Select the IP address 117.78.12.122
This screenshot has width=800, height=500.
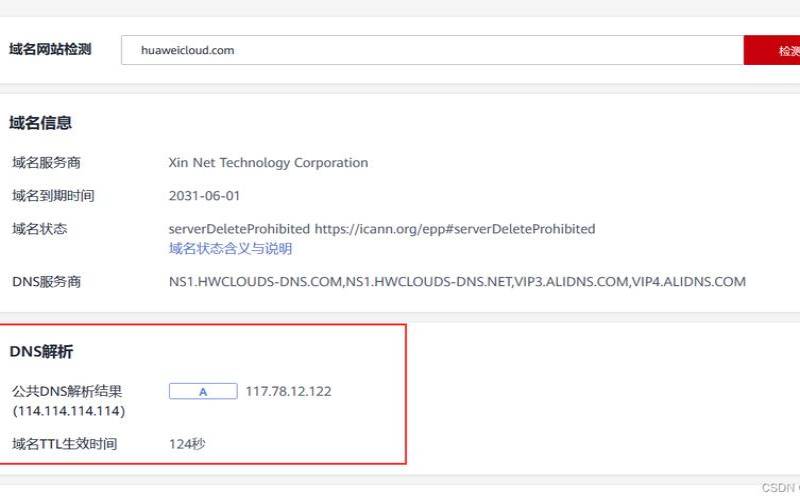[x=288, y=392]
